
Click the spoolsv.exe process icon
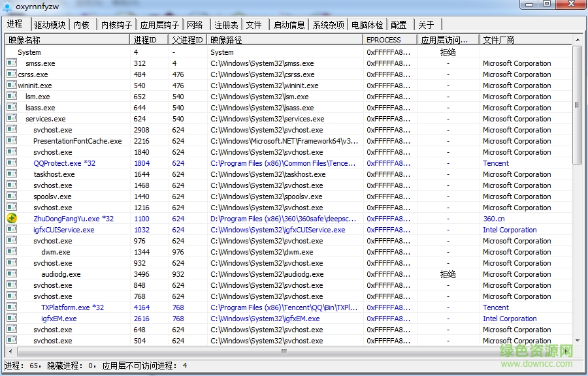point(11,196)
